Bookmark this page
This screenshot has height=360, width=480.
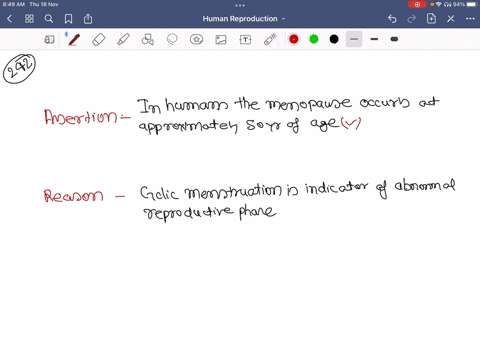tap(68, 19)
